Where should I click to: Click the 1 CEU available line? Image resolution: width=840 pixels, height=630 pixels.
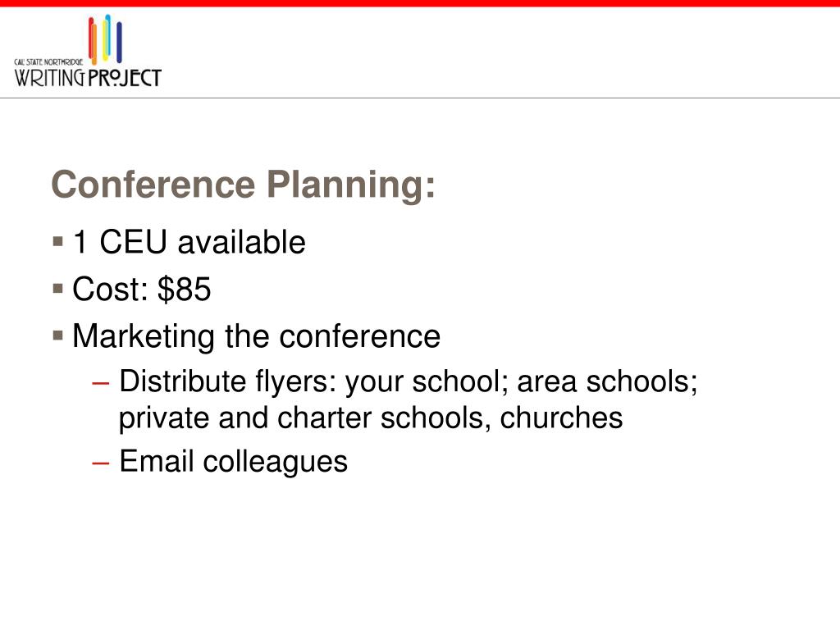click(x=189, y=242)
